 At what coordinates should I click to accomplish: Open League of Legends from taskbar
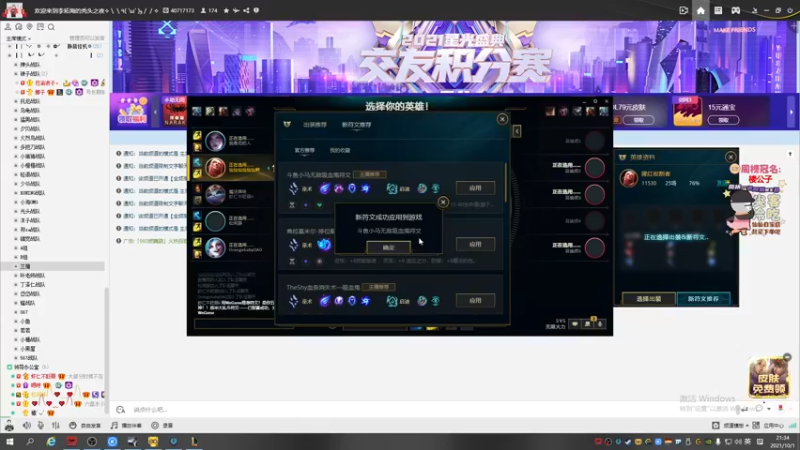(x=194, y=442)
